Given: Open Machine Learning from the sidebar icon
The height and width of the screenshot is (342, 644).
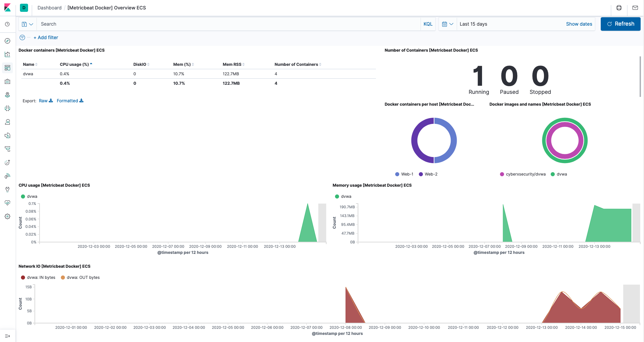Looking at the screenshot, I should 7,108.
